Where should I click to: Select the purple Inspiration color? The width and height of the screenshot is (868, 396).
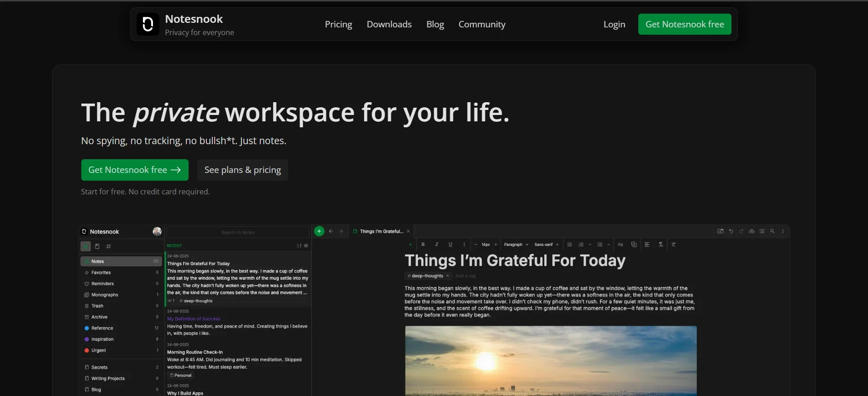tap(121, 339)
